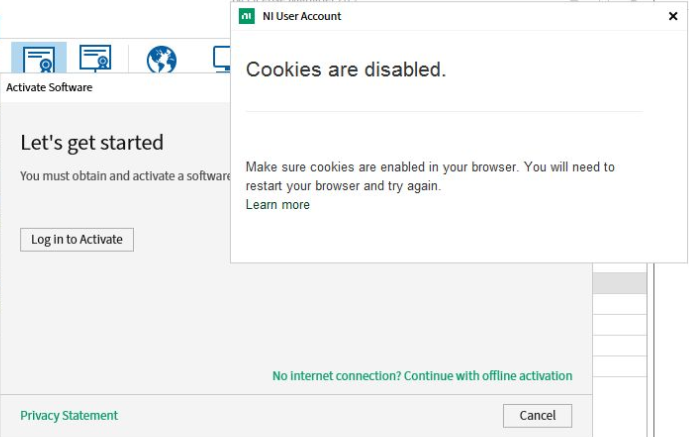Screen dimensions: 689x437
Task: Open the Learn more link
Action: [x=277, y=205]
